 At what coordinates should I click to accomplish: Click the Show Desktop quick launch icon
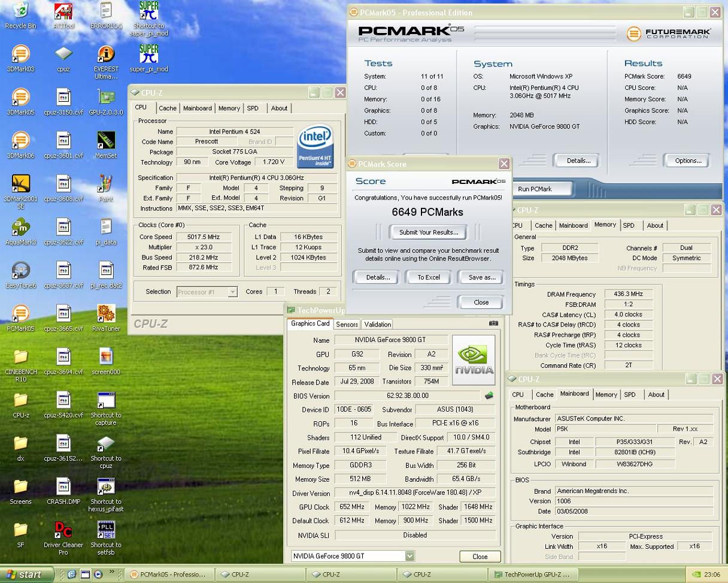coord(85,574)
